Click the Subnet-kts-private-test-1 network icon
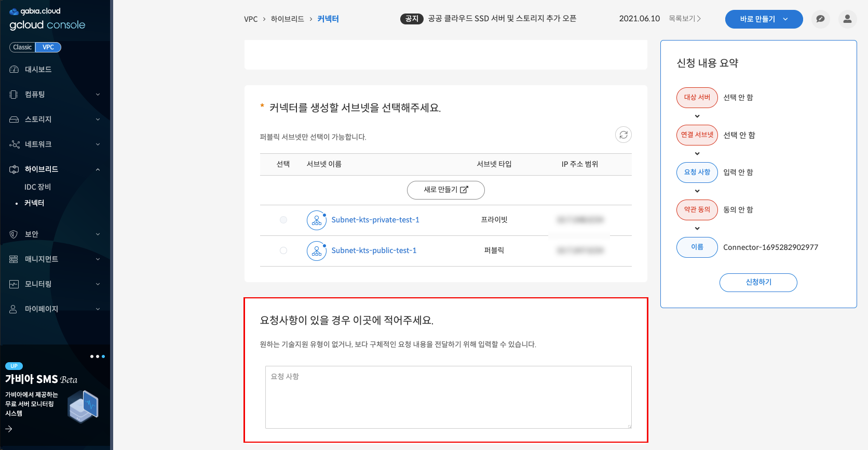Image resolution: width=868 pixels, height=450 pixels. [316, 220]
